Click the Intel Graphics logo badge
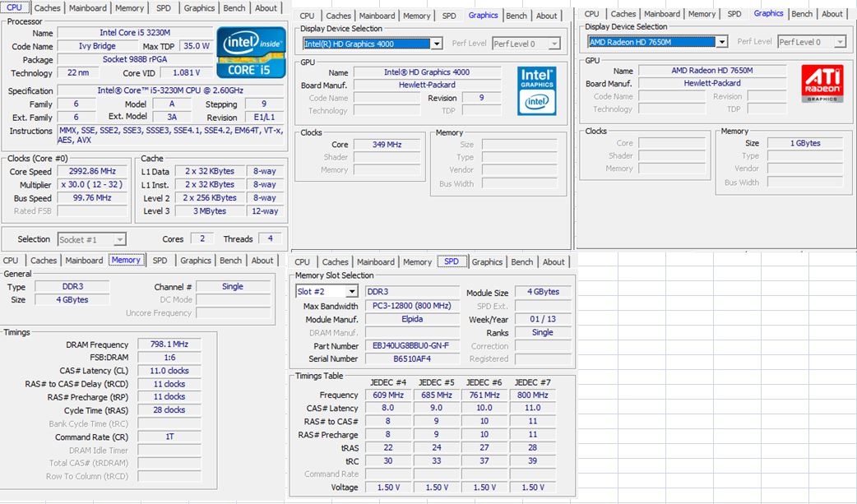This screenshot has width=857, height=504. click(x=537, y=90)
